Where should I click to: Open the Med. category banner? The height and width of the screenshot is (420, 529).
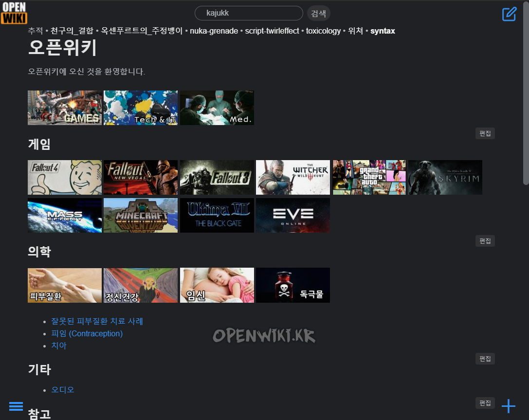[x=217, y=108]
